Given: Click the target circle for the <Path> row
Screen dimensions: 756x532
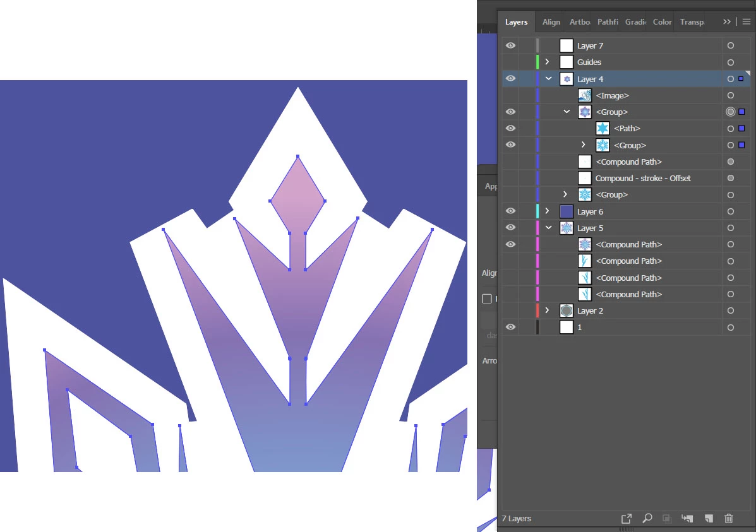Looking at the screenshot, I should (731, 129).
